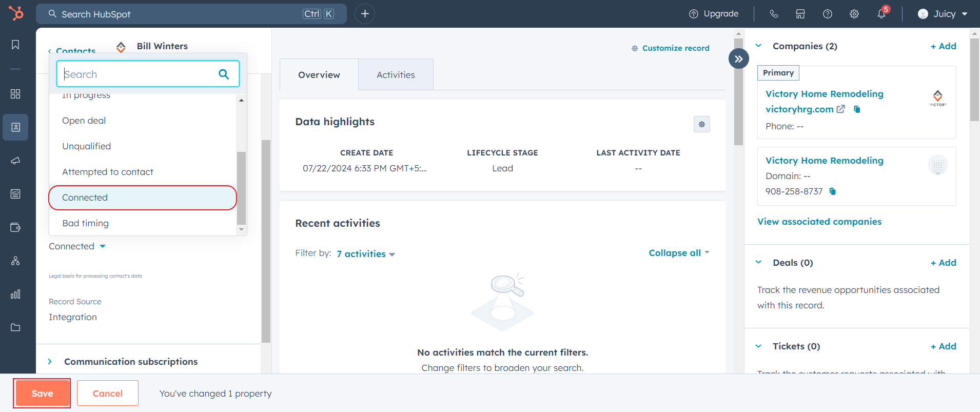This screenshot has width=980, height=412.
Task: Collapse the Companies (2) section
Action: pyautogui.click(x=758, y=46)
